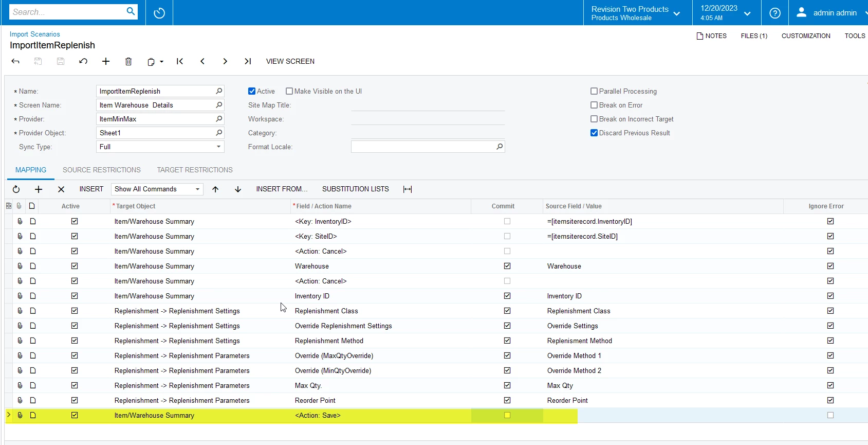Switch to Source Restrictions tab

pos(102,170)
